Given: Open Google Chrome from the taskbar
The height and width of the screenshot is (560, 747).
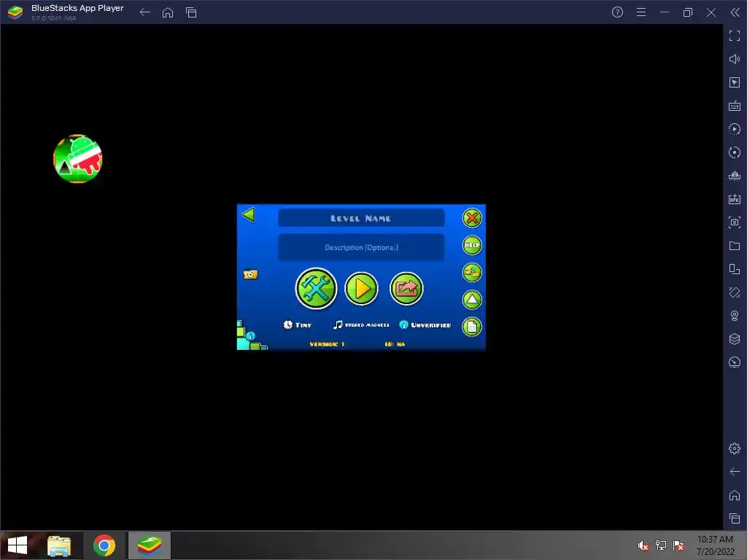Looking at the screenshot, I should click(x=104, y=545).
